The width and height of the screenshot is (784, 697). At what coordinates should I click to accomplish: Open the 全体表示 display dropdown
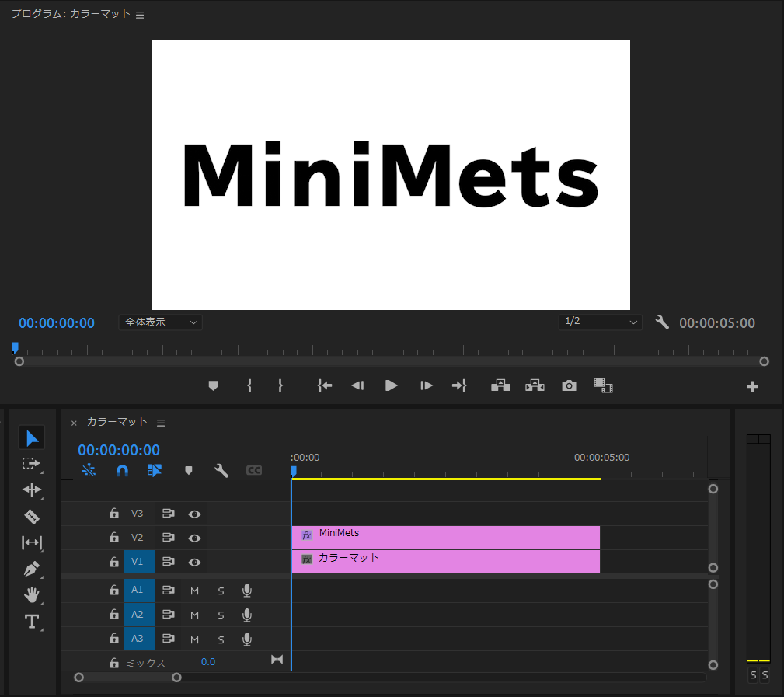point(160,322)
